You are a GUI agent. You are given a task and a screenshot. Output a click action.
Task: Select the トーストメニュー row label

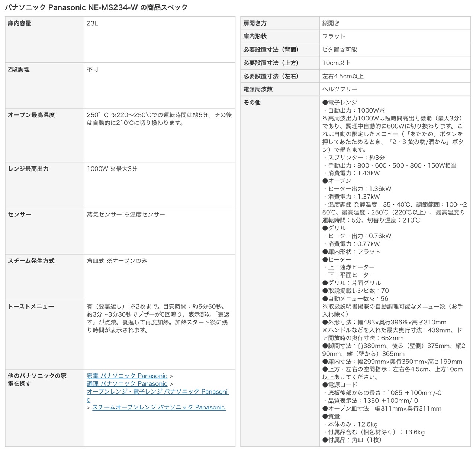tap(31, 307)
